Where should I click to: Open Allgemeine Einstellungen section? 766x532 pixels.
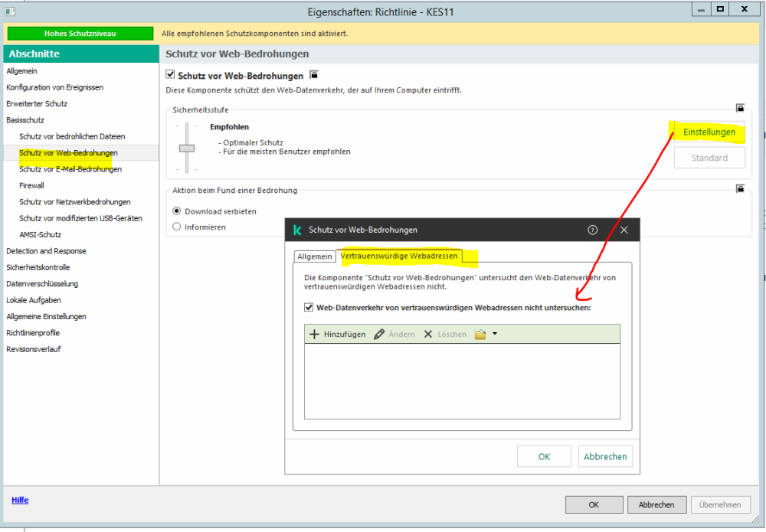46,316
